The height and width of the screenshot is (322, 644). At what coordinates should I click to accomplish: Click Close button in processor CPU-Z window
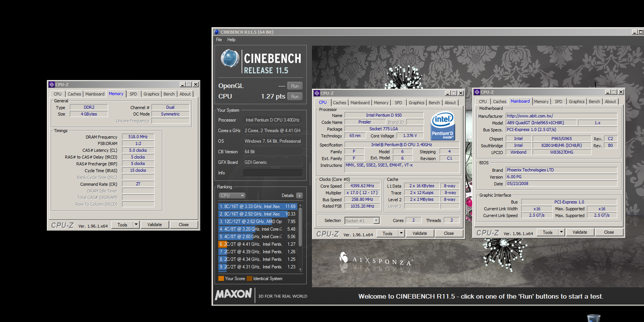coord(449,233)
